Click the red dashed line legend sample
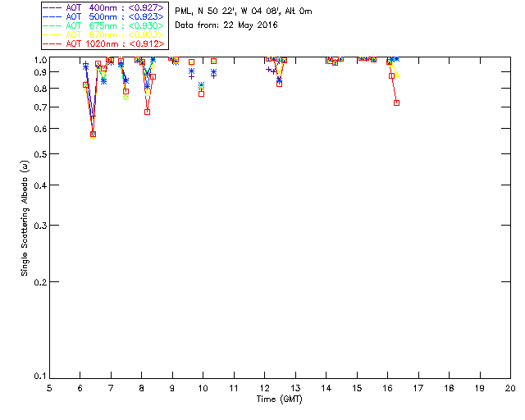The height and width of the screenshot is (420, 525). pos(52,43)
